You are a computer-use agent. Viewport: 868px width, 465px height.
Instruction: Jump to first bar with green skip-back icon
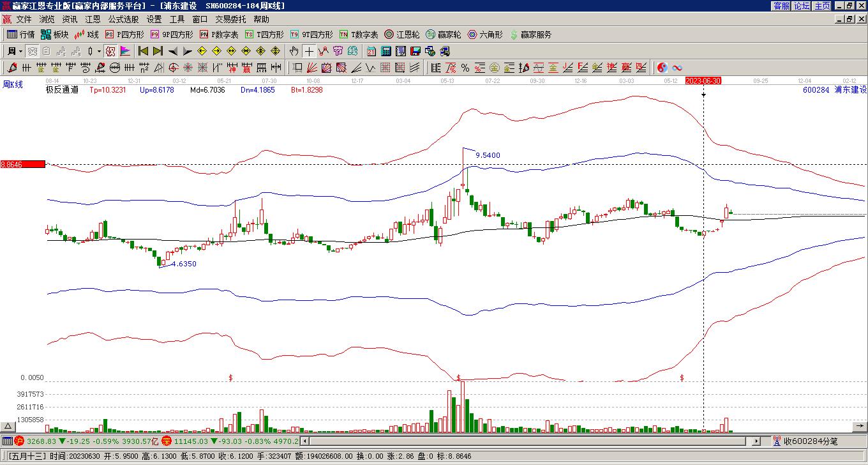(x=143, y=51)
